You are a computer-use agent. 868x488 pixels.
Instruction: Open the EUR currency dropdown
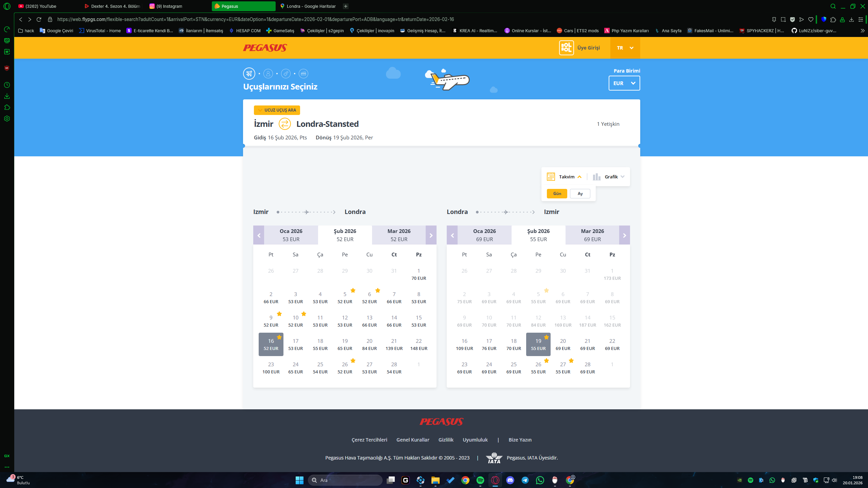(x=624, y=83)
